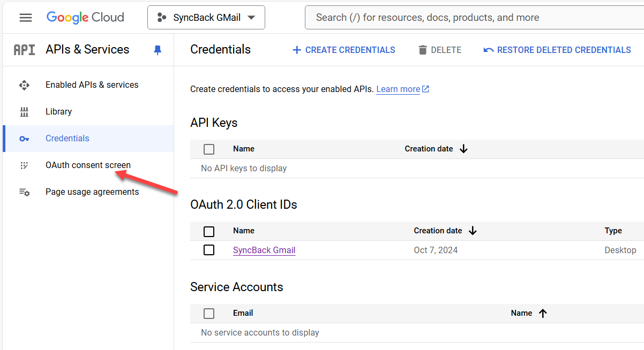Viewport: 644px width, 350px height.
Task: Follow the Learn more link
Action: (398, 89)
